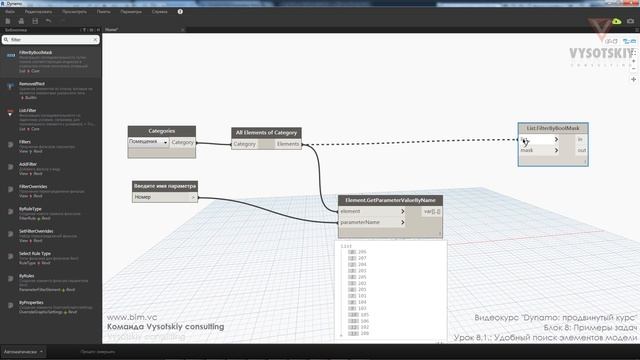Click the zoom to fit canvas icon
640x360 pixels.
633,53
